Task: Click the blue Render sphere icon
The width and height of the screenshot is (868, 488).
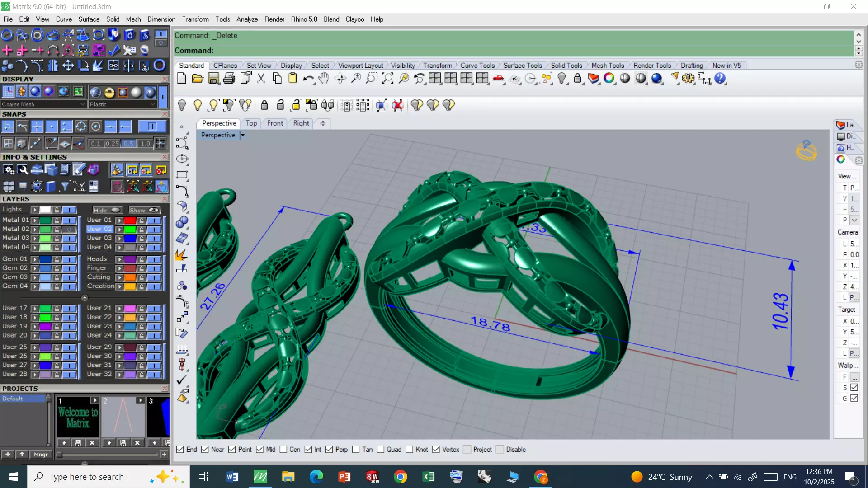Action: click(657, 79)
